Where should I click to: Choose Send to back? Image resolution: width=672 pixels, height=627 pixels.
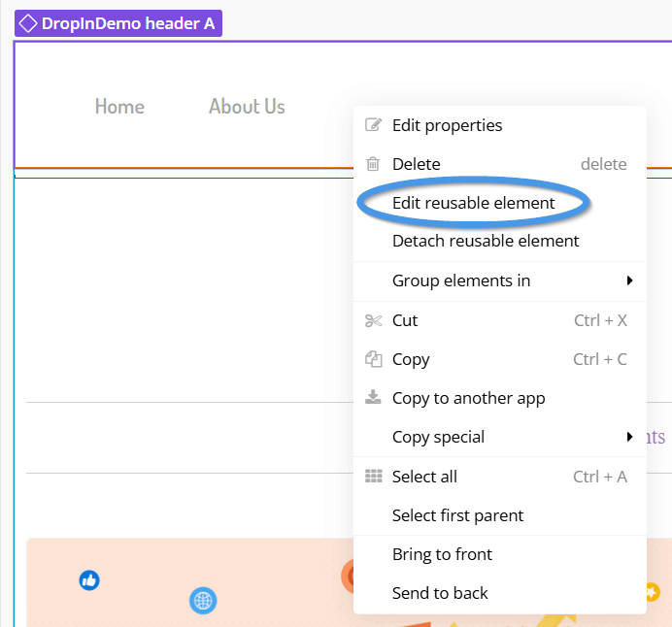click(x=440, y=593)
